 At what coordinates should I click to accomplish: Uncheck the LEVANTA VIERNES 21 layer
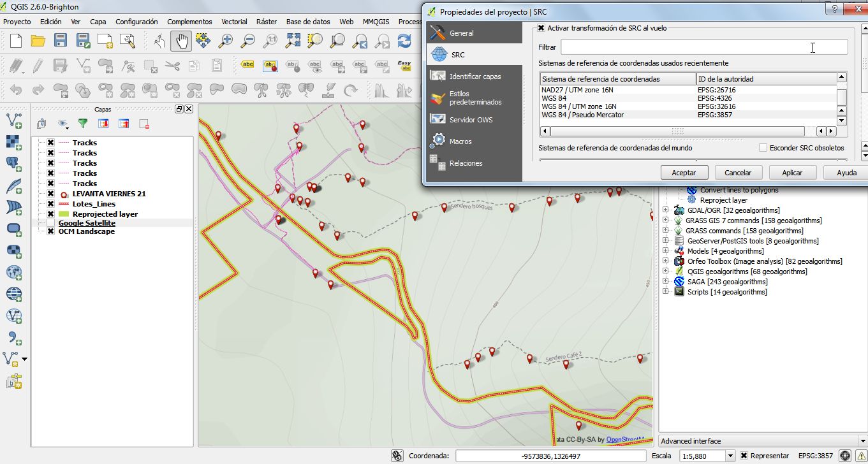pos(50,194)
